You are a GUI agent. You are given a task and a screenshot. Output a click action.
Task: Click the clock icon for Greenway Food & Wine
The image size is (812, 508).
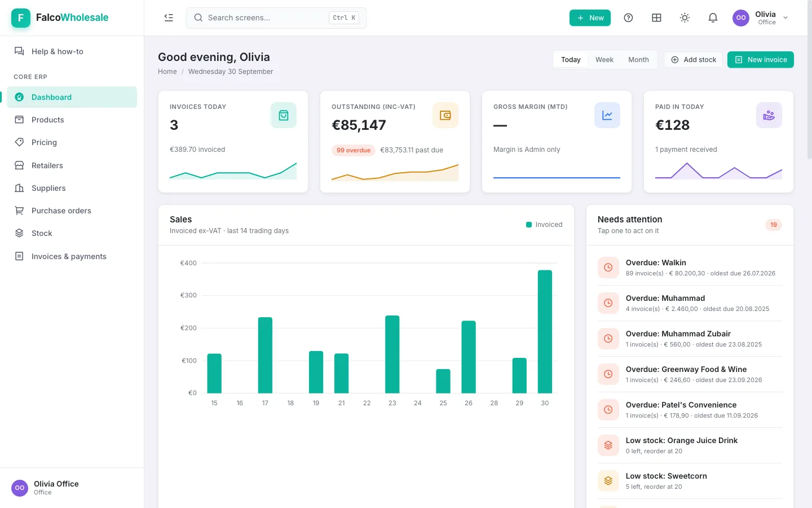pos(608,374)
